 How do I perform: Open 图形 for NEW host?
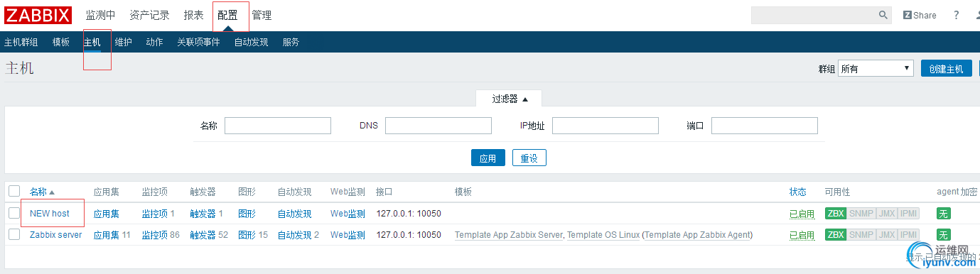[247, 213]
